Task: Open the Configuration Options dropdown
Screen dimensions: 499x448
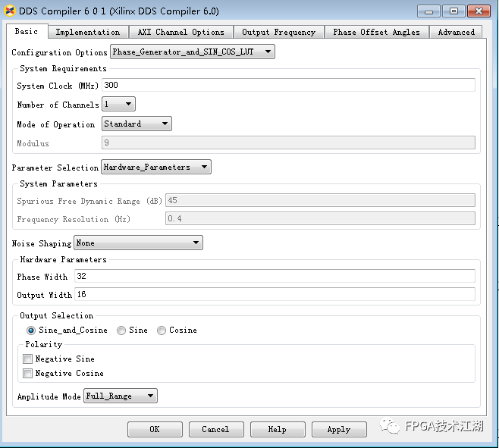Action: point(192,52)
